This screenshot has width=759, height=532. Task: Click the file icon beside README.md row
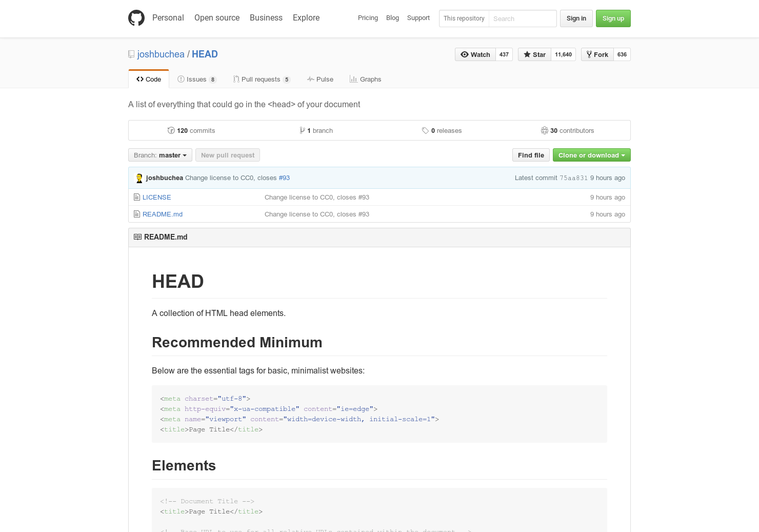137,214
